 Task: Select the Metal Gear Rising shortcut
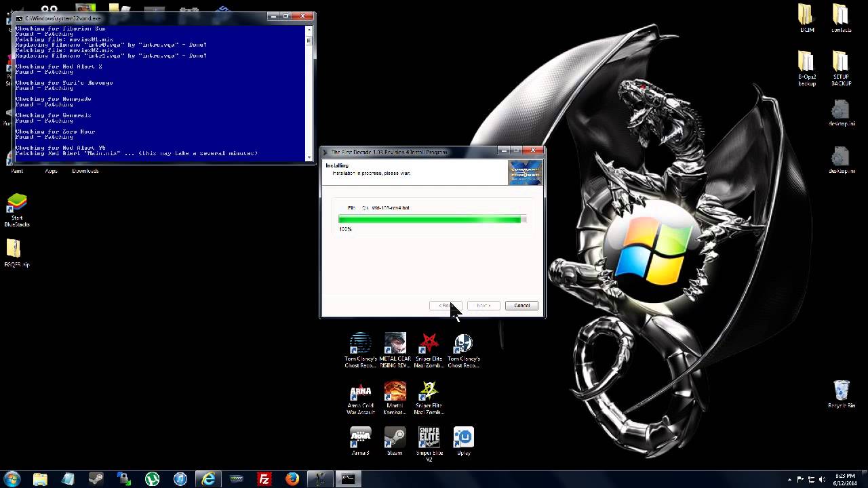pos(395,351)
